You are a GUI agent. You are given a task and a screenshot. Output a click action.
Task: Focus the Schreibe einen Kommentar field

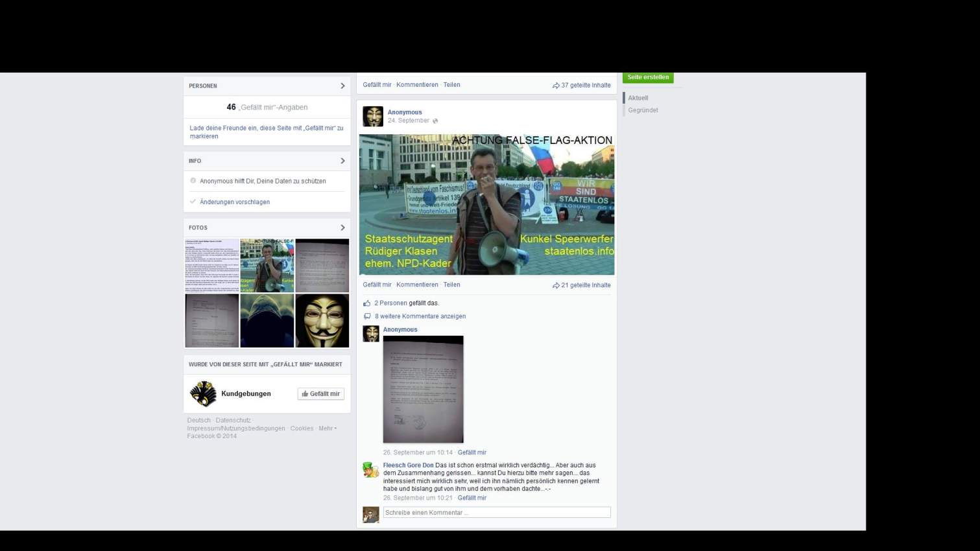tap(497, 512)
